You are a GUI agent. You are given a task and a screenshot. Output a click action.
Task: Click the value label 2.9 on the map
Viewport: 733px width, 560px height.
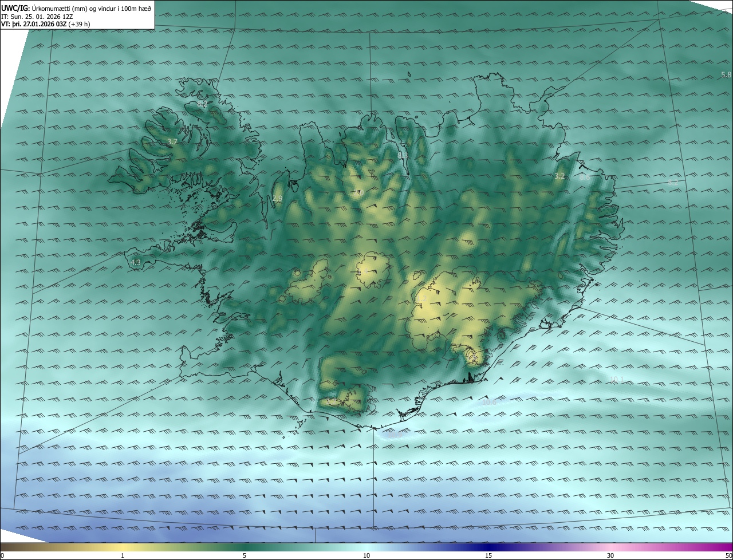tap(277, 199)
